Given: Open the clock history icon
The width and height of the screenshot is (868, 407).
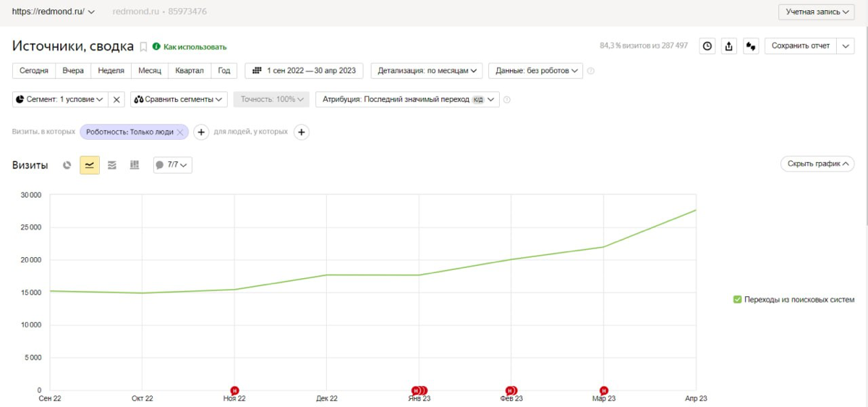Looking at the screenshot, I should (707, 46).
